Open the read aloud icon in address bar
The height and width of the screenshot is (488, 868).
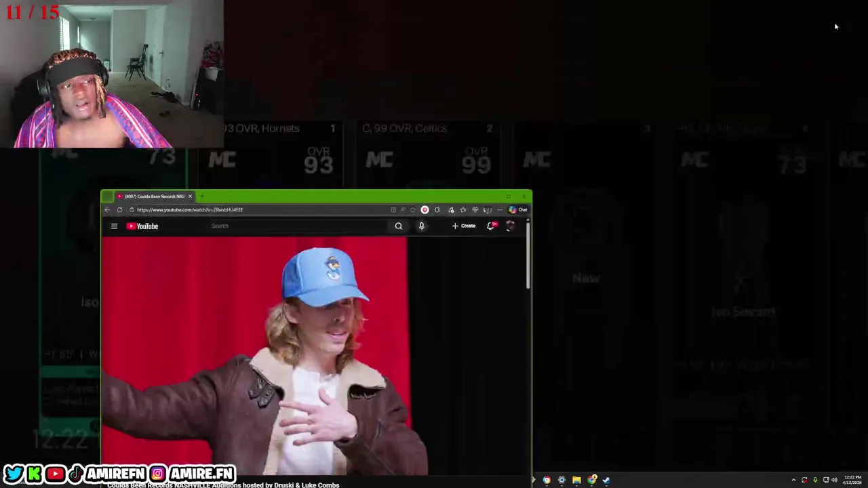coord(403,209)
